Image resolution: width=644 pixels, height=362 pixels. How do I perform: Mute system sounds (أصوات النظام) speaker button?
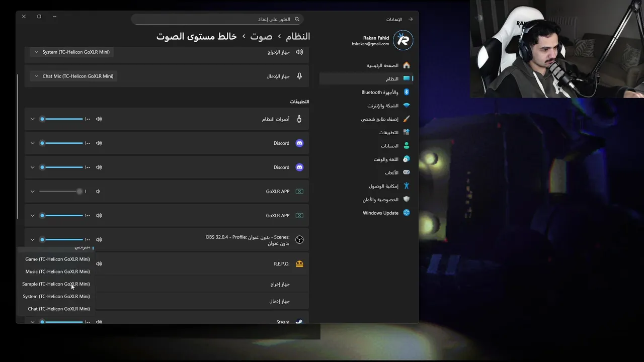coord(99,119)
